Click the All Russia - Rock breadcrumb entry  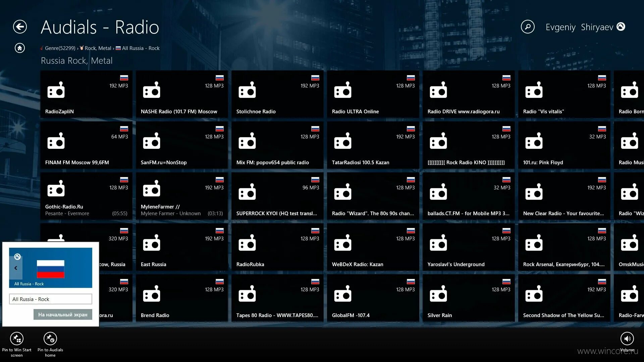pyautogui.click(x=141, y=48)
